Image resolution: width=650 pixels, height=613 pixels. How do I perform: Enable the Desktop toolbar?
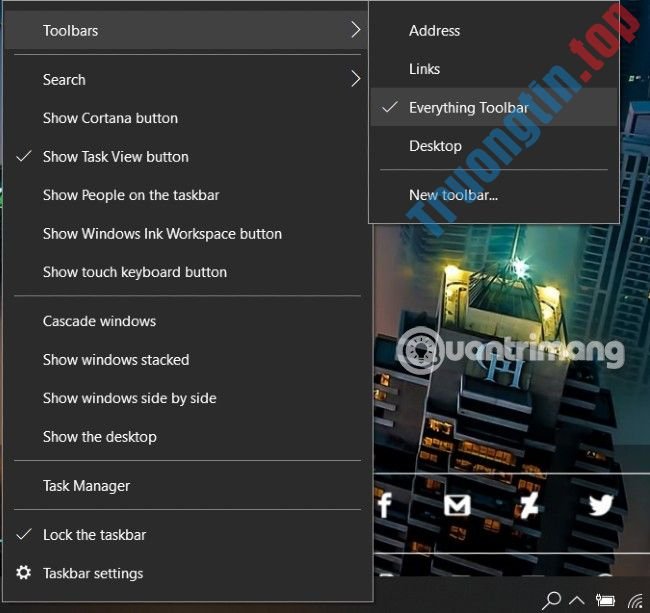[494, 146]
